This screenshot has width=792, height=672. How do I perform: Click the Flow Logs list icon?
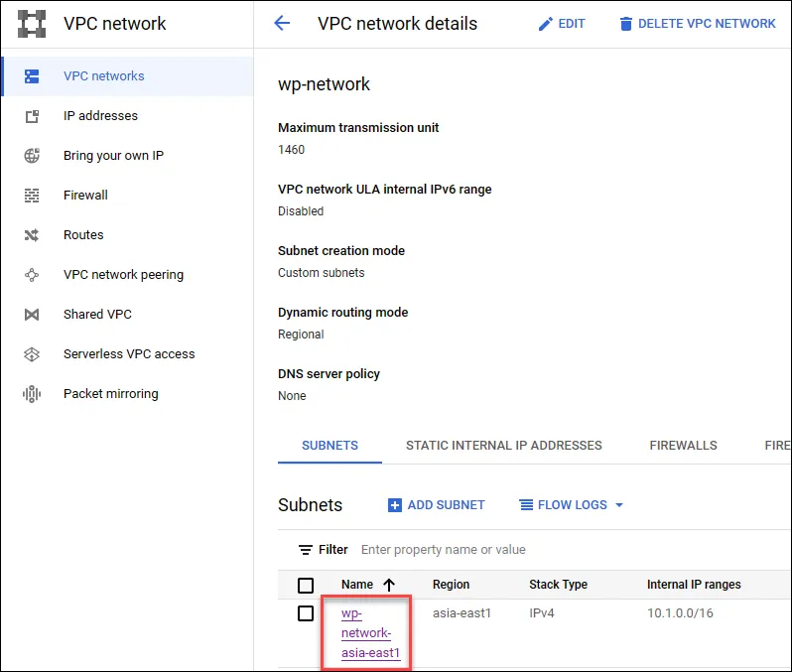pyautogui.click(x=526, y=505)
